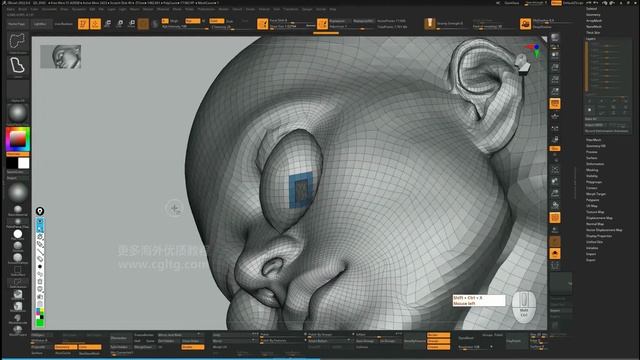
Task: Expand the Geometry subpalette
Action: (593, 15)
